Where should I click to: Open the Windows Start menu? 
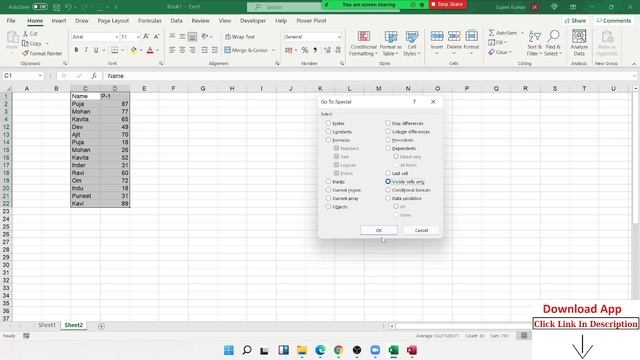click(229, 350)
